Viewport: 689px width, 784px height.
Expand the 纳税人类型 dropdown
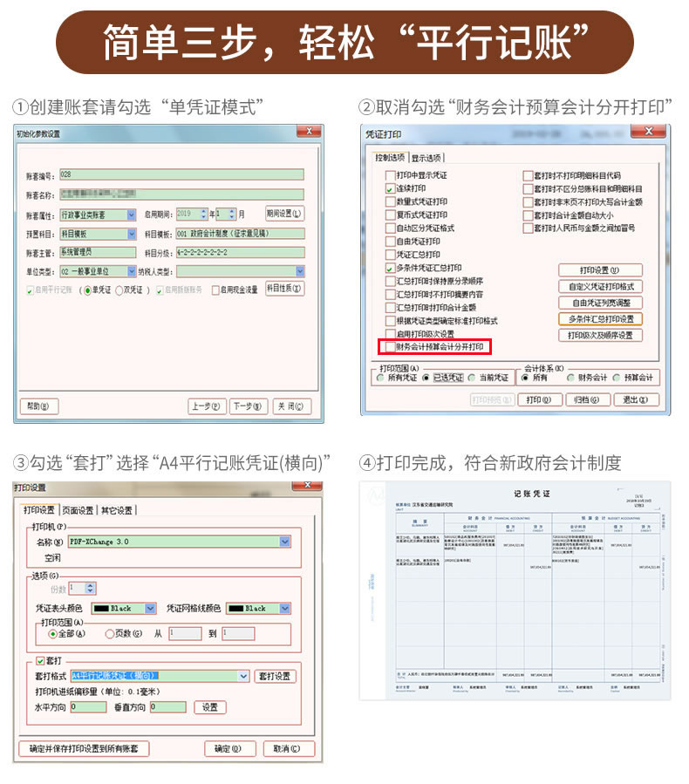click(300, 271)
